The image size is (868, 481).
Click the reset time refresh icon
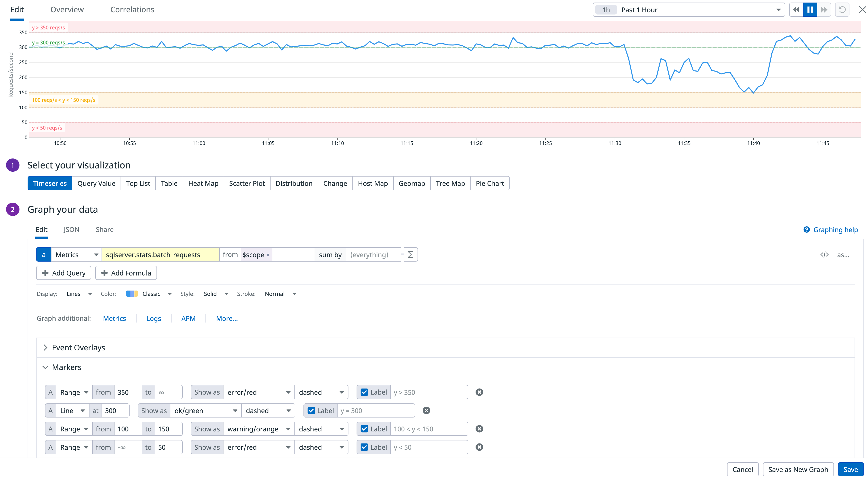pos(842,10)
